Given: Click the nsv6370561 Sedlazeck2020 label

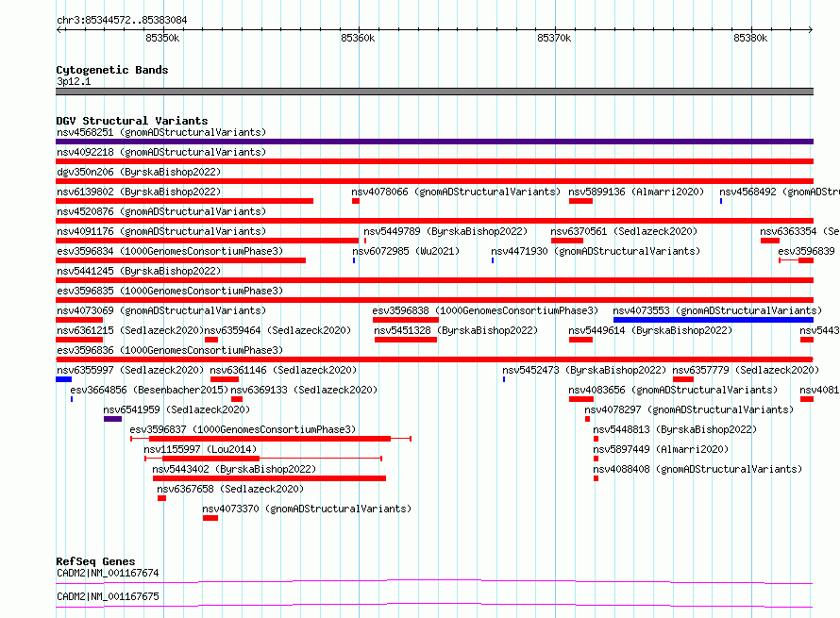Looking at the screenshot, I should pos(624,231).
